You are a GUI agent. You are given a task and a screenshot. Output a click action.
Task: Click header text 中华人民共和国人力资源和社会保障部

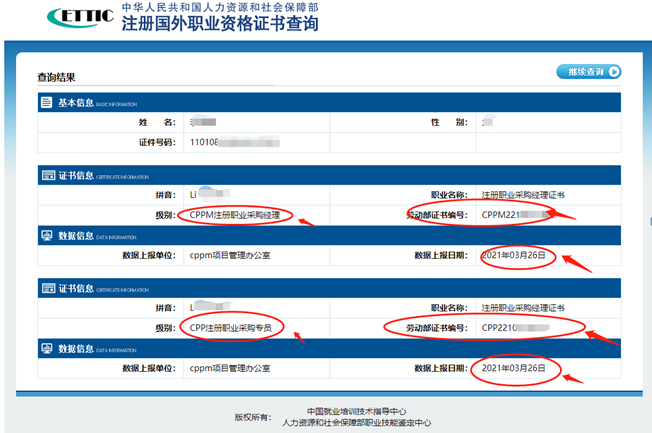click(x=220, y=7)
